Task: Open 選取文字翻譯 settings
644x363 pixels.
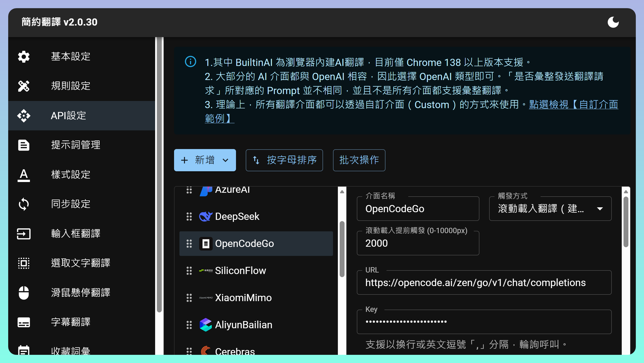Action: (82, 263)
